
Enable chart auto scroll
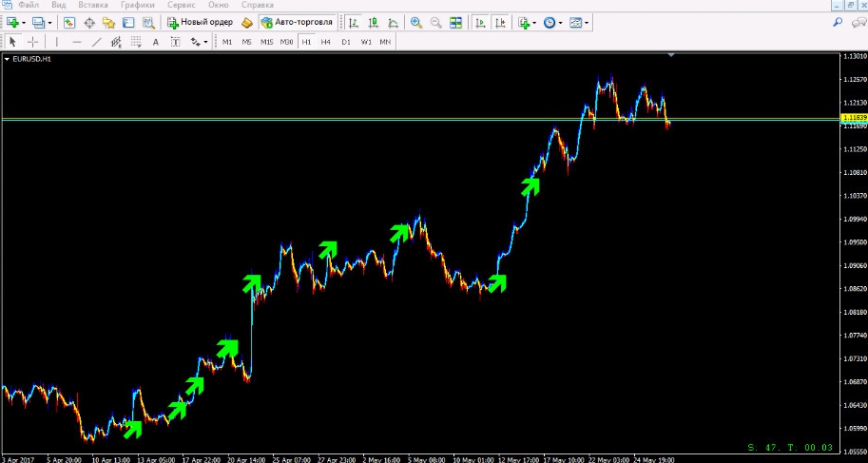(x=479, y=22)
